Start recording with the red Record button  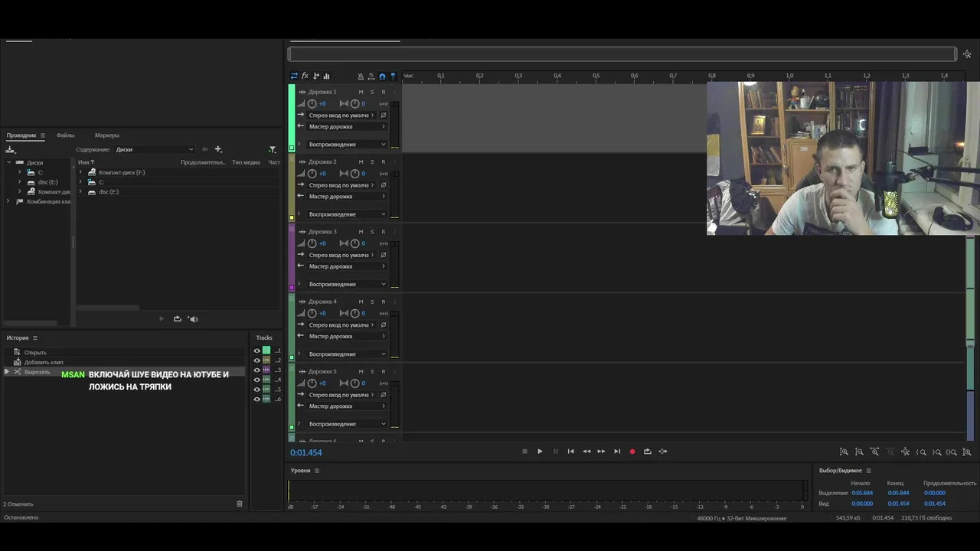click(x=632, y=452)
